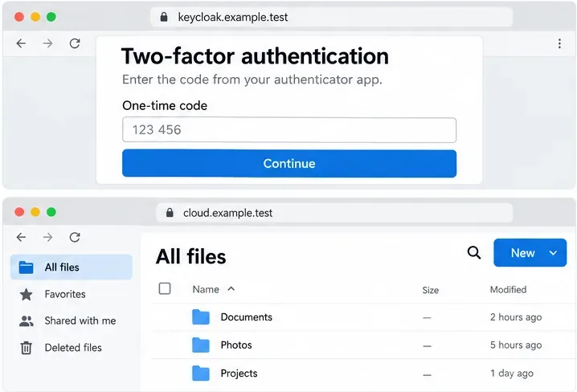
Task: Click the Two-factor authentication heading
Action: [x=255, y=56]
